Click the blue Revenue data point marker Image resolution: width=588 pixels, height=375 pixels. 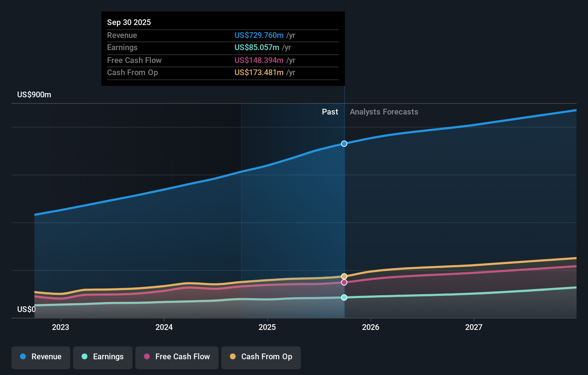tap(344, 143)
